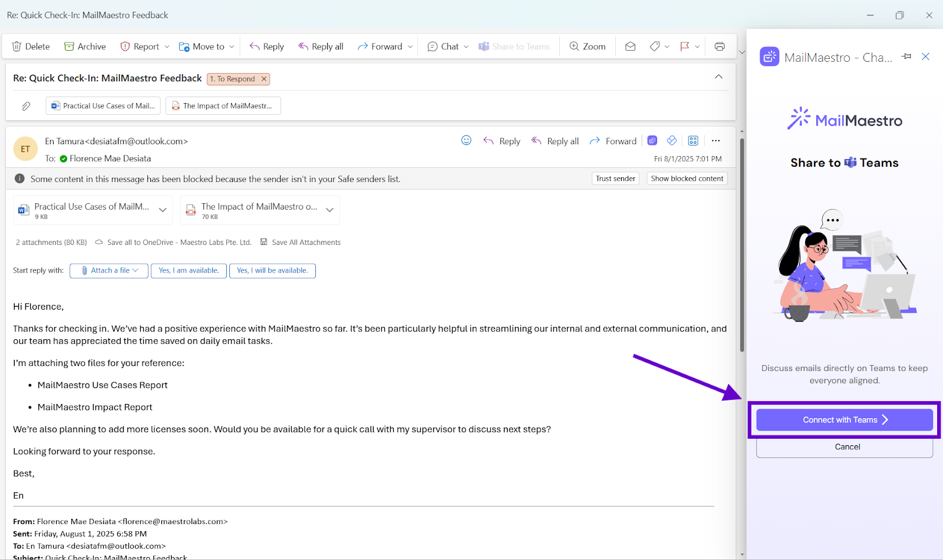The height and width of the screenshot is (560, 943).
Task: Expand Practical Use Cases attachment dropdown
Action: [x=163, y=210]
